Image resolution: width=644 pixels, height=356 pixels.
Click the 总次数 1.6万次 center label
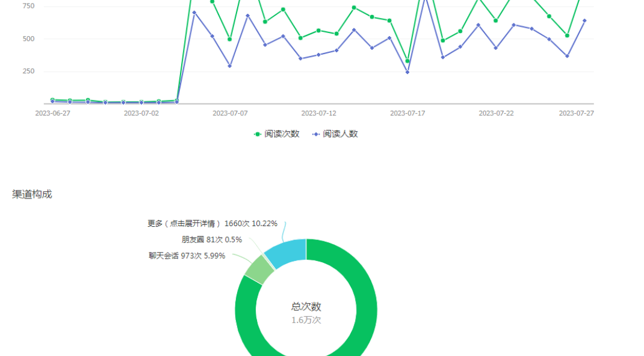pos(306,313)
